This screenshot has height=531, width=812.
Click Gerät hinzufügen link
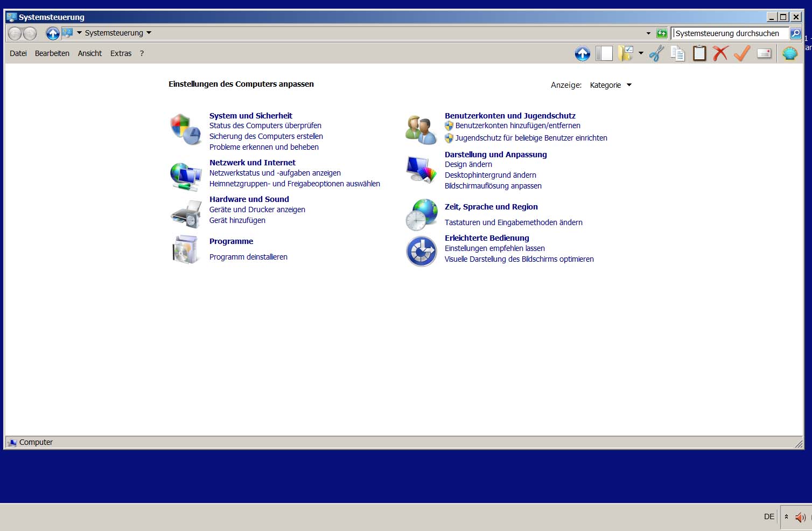pyautogui.click(x=237, y=220)
